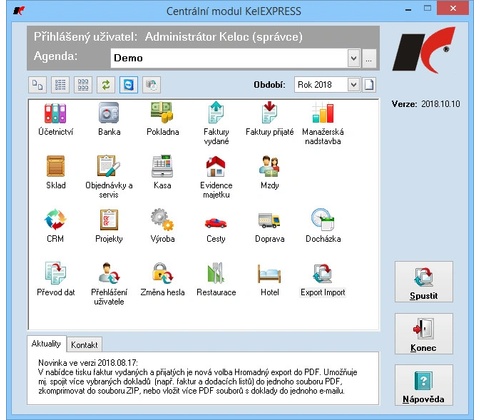Click the Rok 2018 period field
Viewport: 480px width, 420px height.
tap(321, 85)
